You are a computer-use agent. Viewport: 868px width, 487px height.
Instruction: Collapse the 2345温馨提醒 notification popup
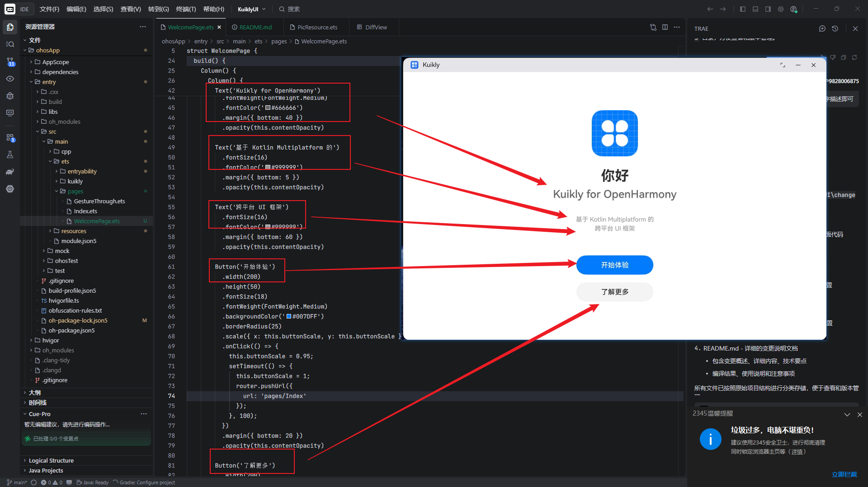847,414
